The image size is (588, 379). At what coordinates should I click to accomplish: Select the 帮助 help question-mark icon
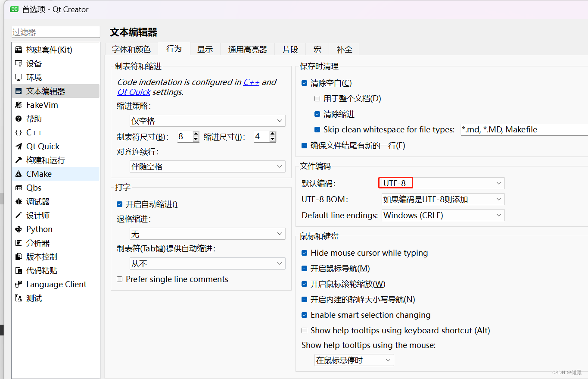[x=19, y=119]
